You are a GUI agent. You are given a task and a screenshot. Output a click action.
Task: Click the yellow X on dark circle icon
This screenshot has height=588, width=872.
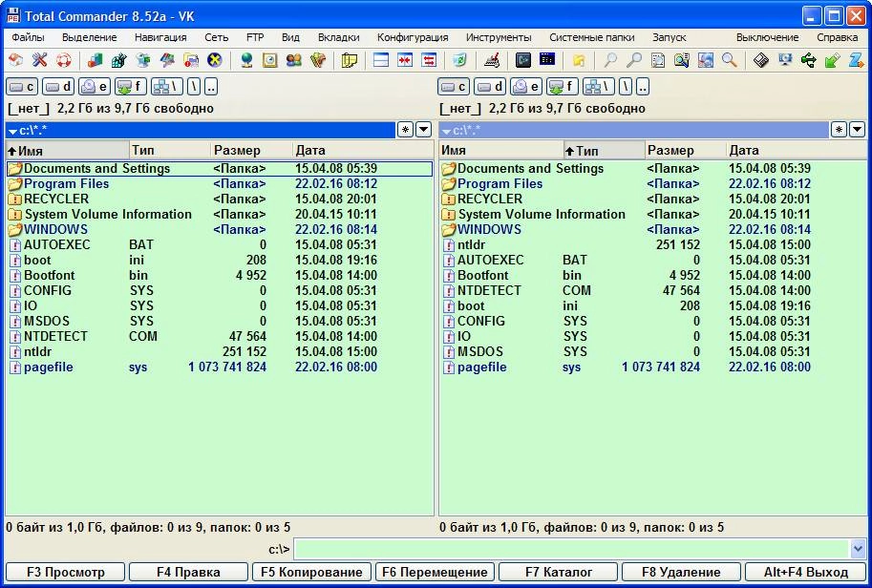[215, 59]
